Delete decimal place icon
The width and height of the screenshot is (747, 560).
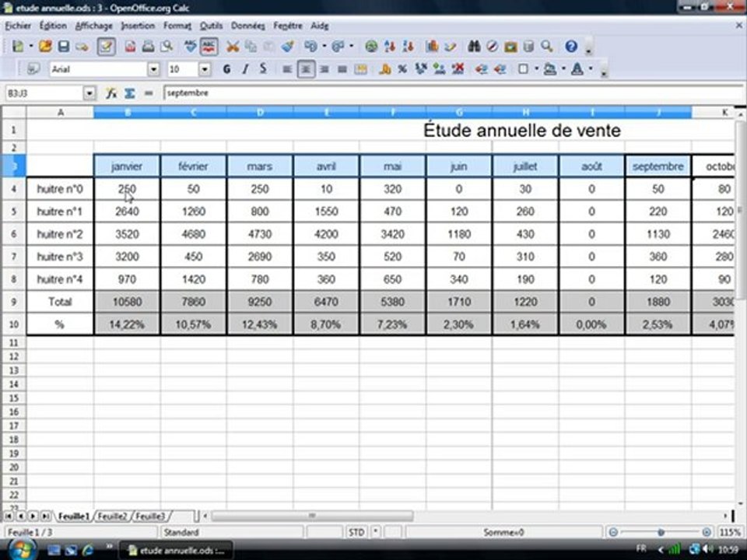458,69
